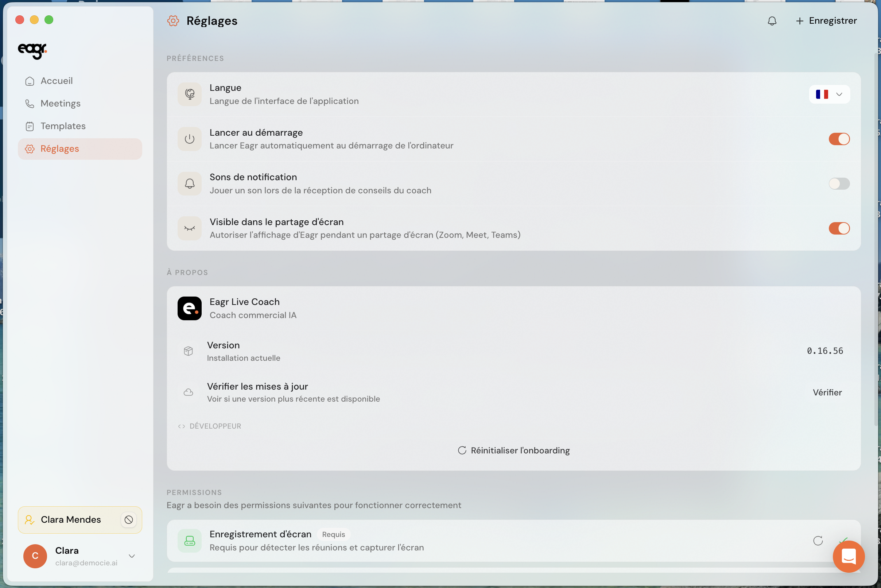
Task: Collapse the DÉVELOPPEUR section
Action: [x=210, y=426]
